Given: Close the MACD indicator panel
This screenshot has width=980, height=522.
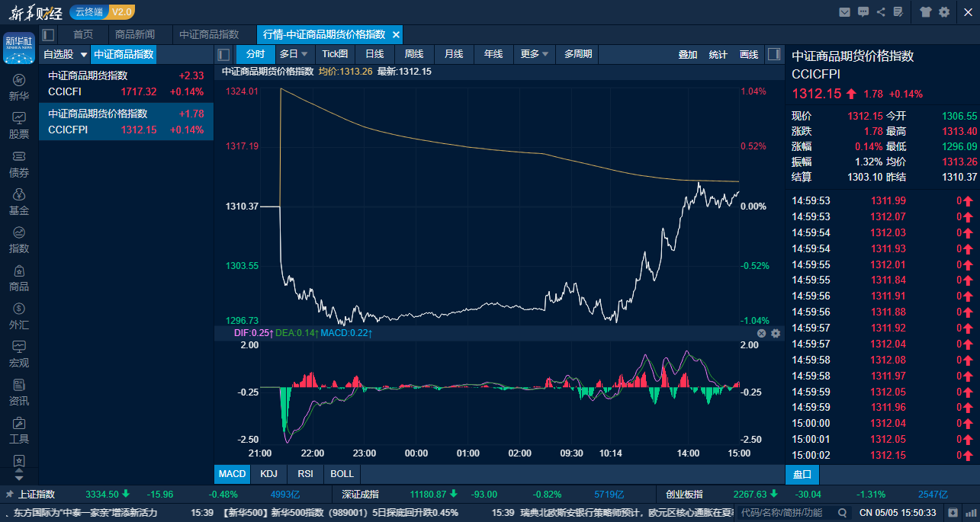Looking at the screenshot, I should click(761, 333).
